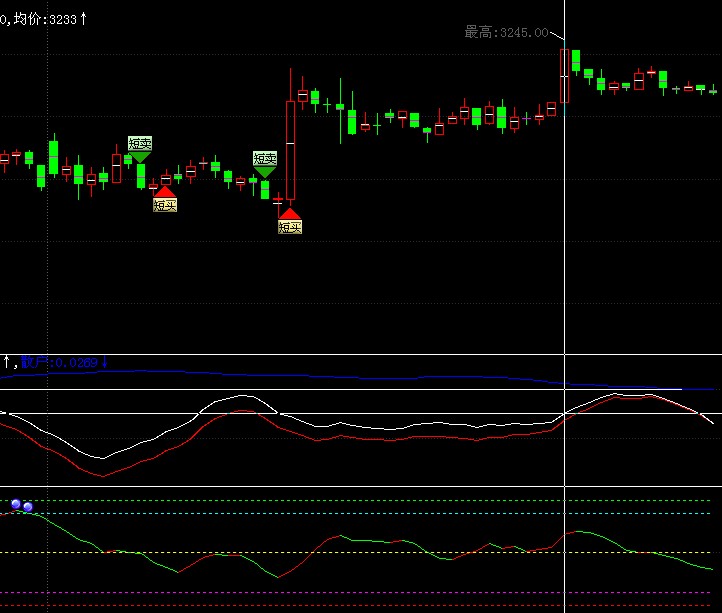
Task: Click green down triangle under left 短卖
Action: (140, 156)
